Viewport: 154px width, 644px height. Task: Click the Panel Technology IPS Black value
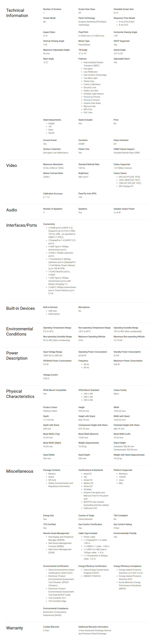pyautogui.click(x=92, y=23)
